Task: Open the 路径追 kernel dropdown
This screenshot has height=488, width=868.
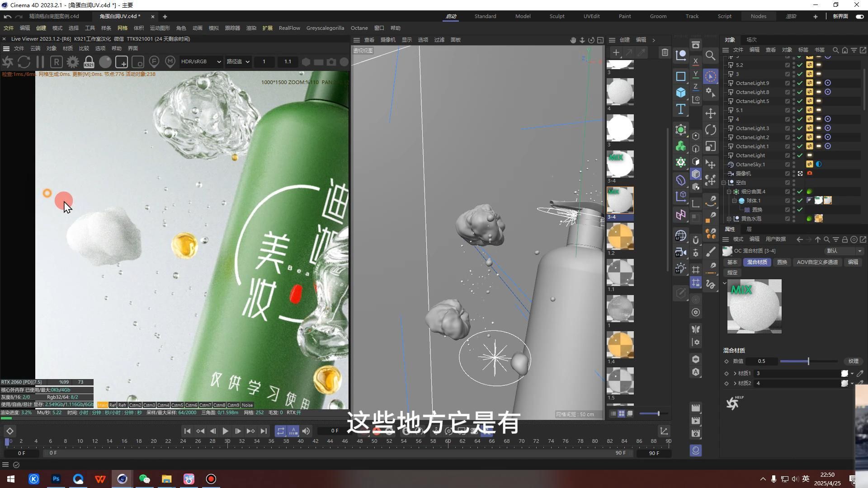Action: (x=238, y=61)
